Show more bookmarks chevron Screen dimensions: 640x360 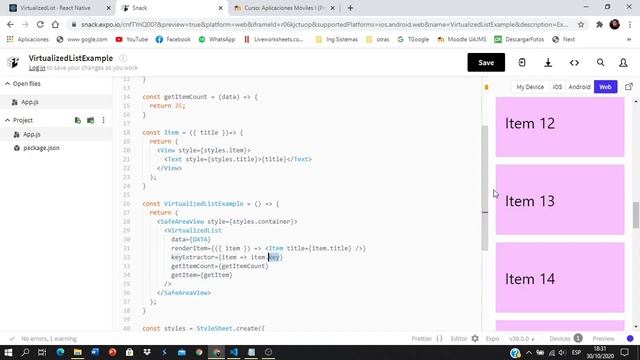pos(629,39)
